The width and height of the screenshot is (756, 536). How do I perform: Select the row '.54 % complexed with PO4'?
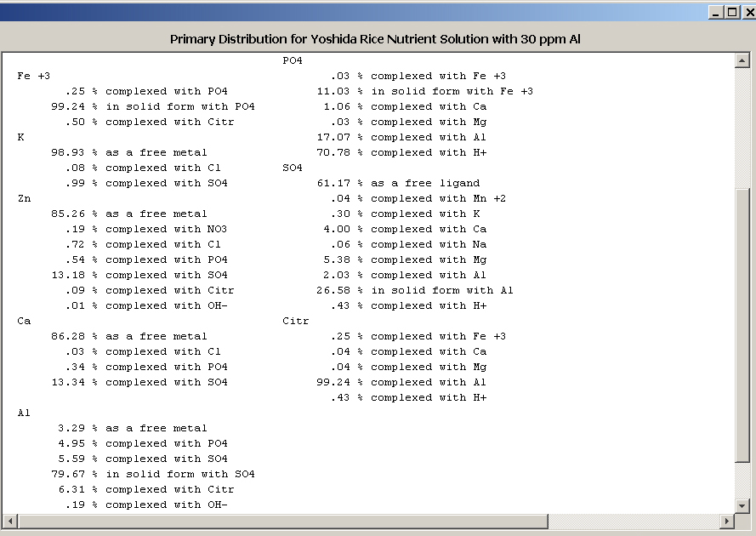[x=146, y=259]
